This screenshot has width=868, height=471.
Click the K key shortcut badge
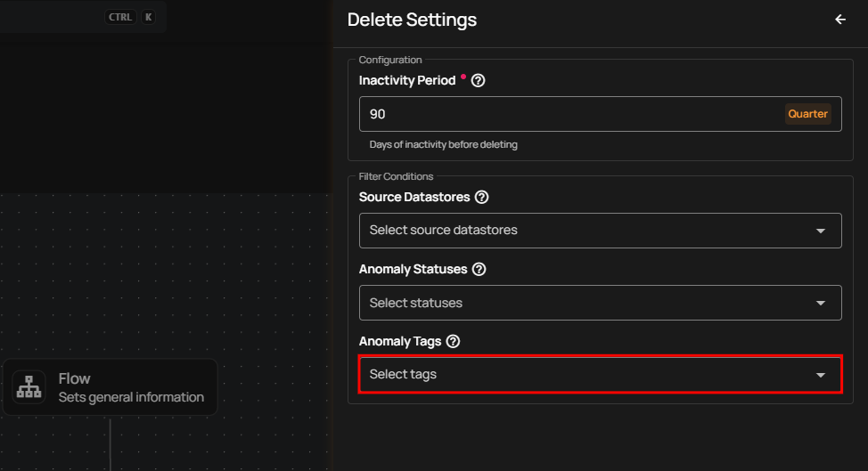(148, 17)
